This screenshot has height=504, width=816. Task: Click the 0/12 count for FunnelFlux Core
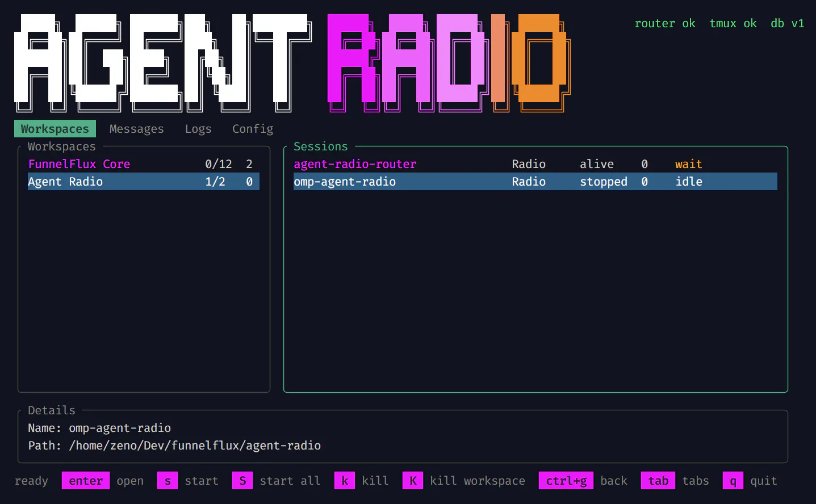point(219,164)
